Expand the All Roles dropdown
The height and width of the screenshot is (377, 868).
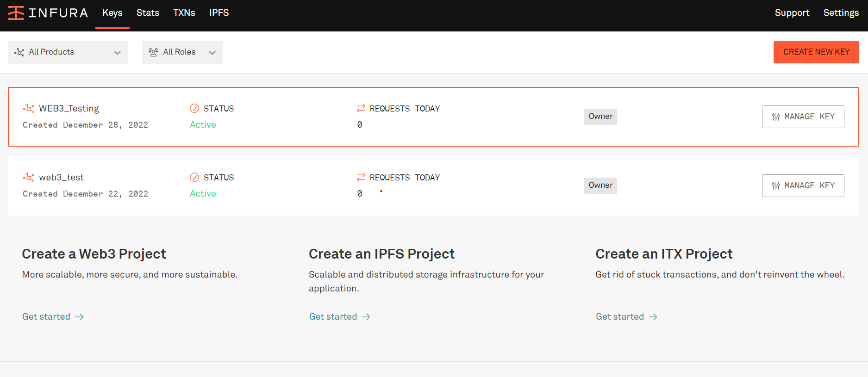click(182, 52)
